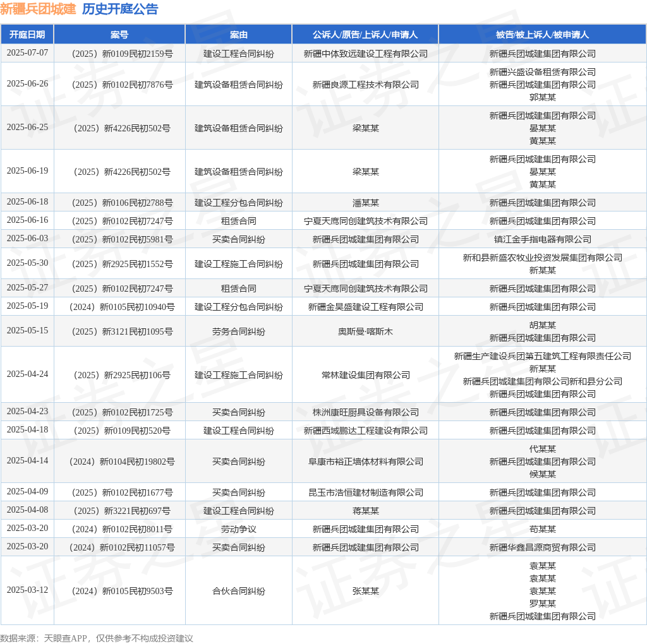647x644 pixels.
Task: Click date cell 2025-06-16
Action: (x=27, y=220)
